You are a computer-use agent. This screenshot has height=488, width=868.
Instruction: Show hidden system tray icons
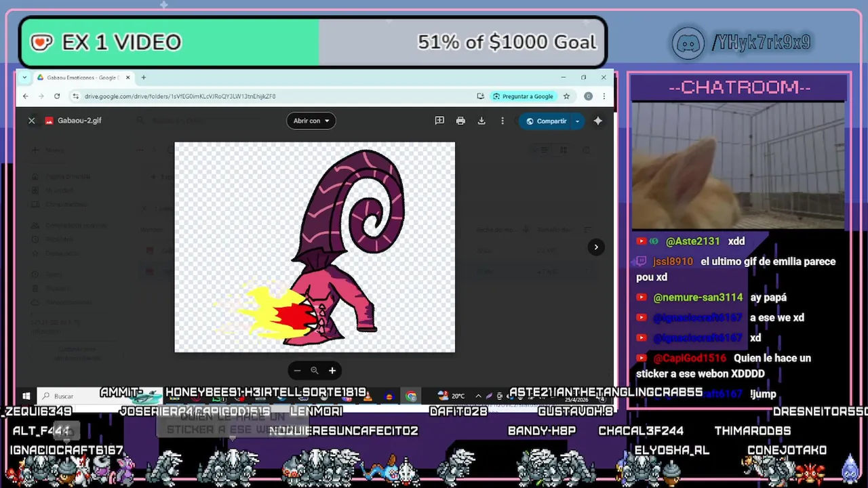point(478,396)
